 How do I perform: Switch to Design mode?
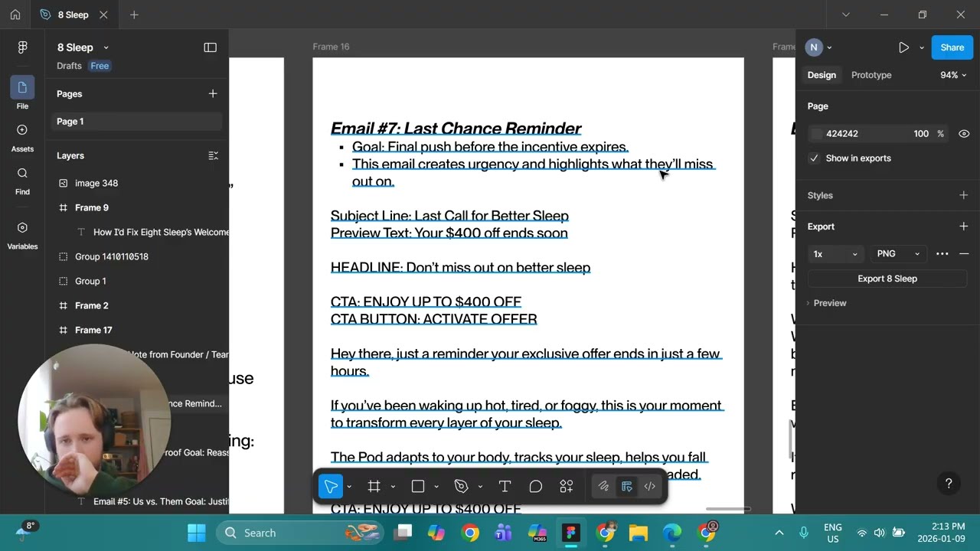click(627, 486)
